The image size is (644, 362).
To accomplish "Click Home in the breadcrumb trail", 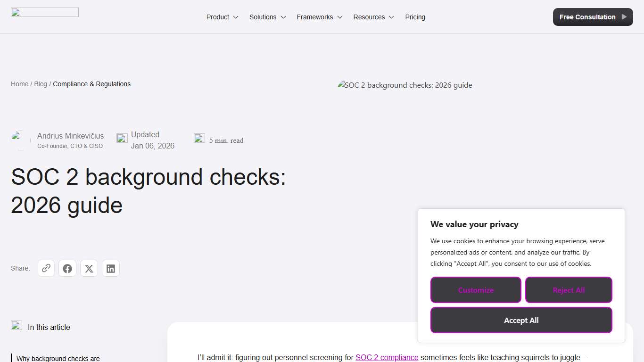I will [19, 84].
